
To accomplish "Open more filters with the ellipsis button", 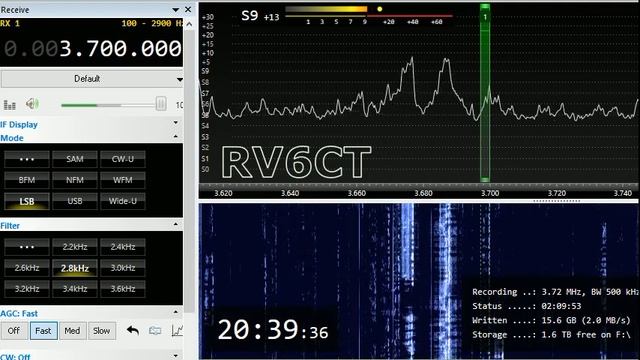I will click(x=27, y=247).
